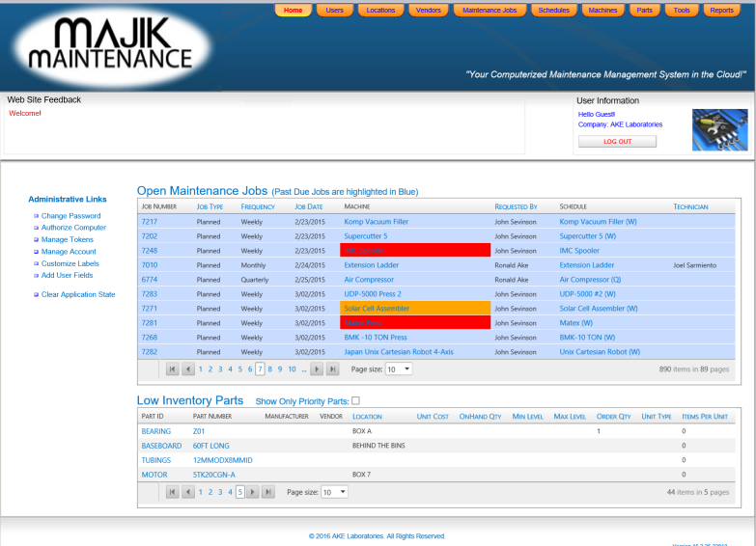This screenshot has width=756, height=546.
Task: Go to first page of inventory parts
Action: tap(173, 492)
